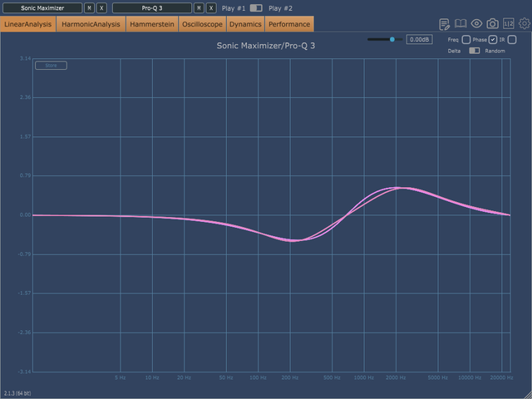Image resolution: width=532 pixels, height=399 pixels.
Task: Click the 20000 Hz axis label
Action: (501, 377)
